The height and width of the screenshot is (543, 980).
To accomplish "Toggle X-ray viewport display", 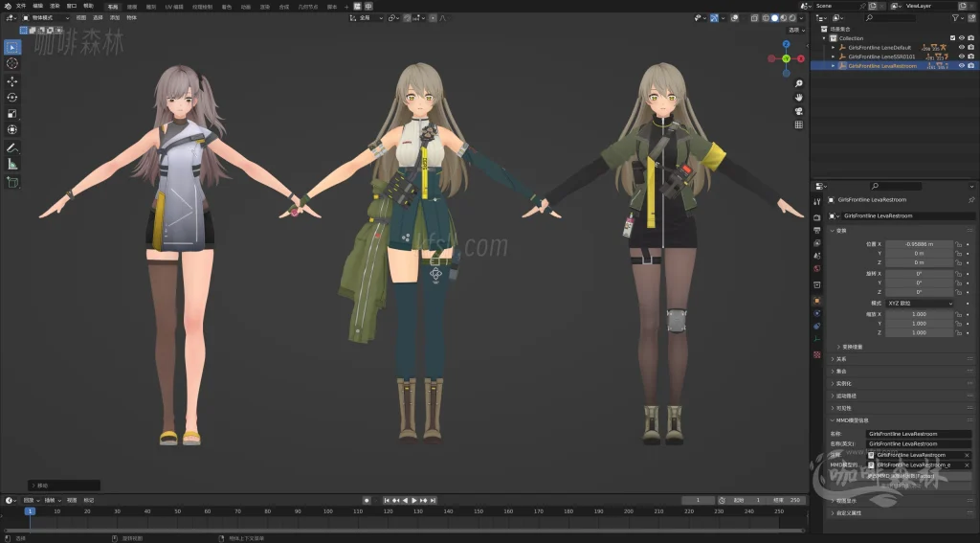I will pyautogui.click(x=755, y=18).
